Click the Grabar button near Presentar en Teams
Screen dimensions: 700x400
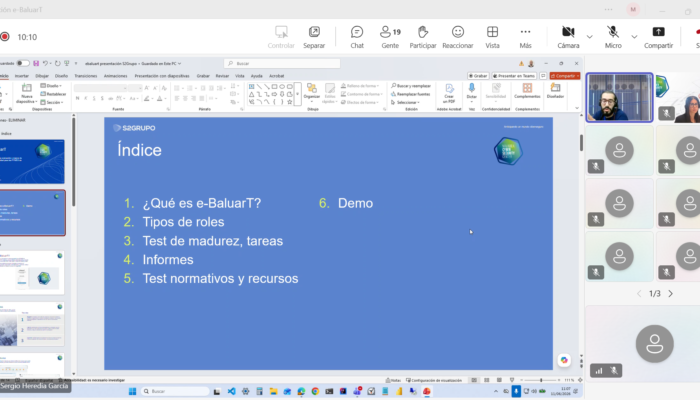[x=478, y=76]
